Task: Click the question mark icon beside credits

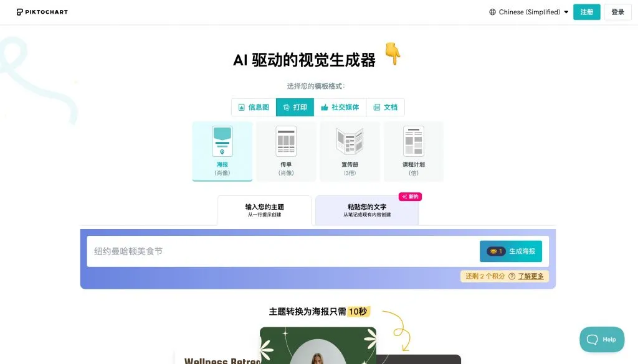Action: [512, 276]
